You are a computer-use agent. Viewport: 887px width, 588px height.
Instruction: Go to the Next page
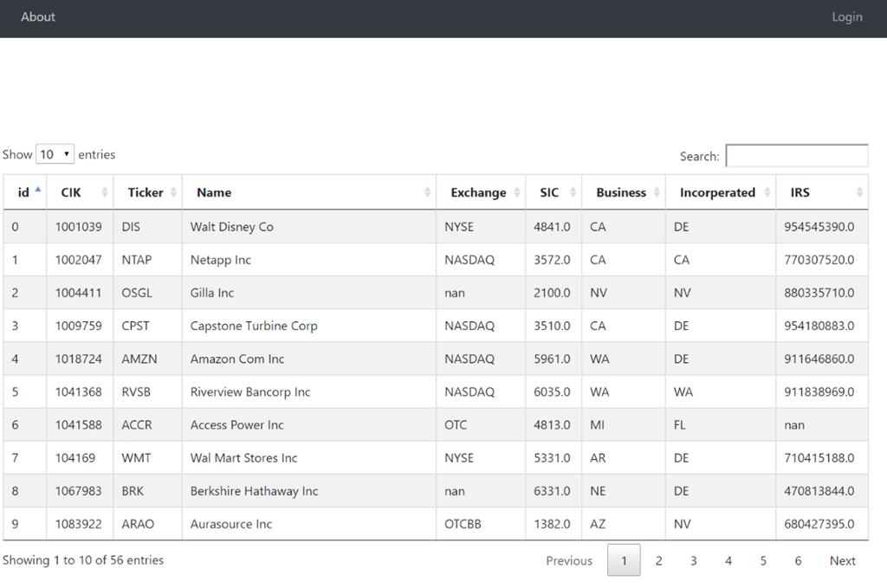point(842,560)
